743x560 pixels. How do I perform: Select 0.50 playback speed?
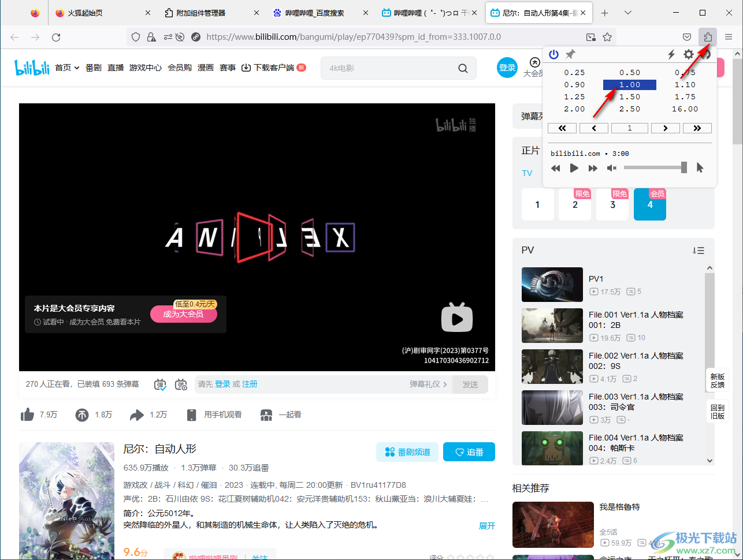630,73
